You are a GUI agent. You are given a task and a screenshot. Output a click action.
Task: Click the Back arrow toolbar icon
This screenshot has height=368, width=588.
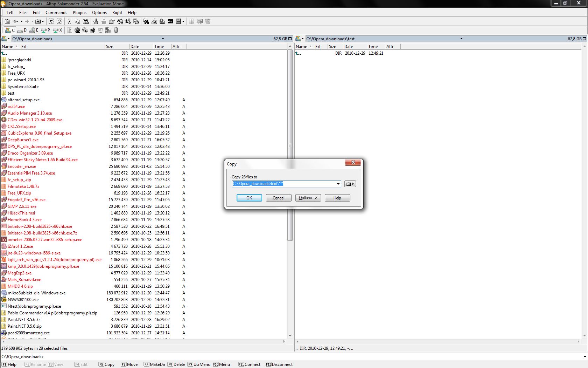16,21
